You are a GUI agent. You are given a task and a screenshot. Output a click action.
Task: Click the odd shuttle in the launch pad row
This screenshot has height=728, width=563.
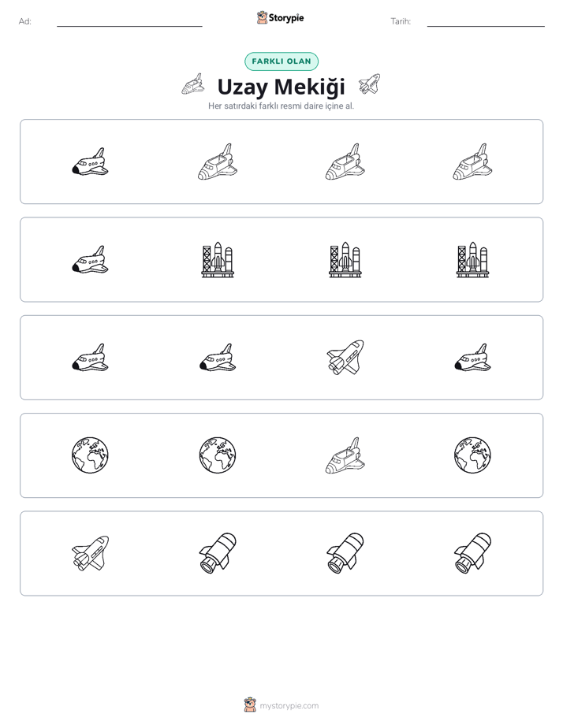click(90, 259)
